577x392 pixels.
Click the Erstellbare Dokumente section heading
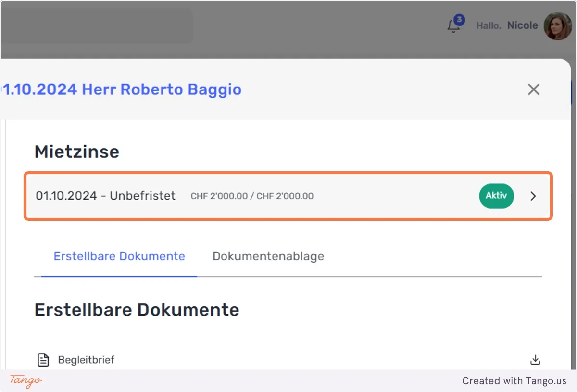(137, 310)
